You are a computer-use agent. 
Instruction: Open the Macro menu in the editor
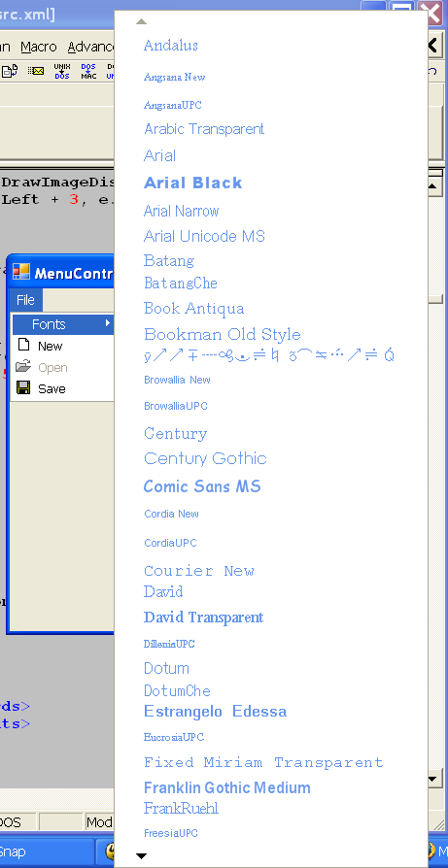(39, 47)
